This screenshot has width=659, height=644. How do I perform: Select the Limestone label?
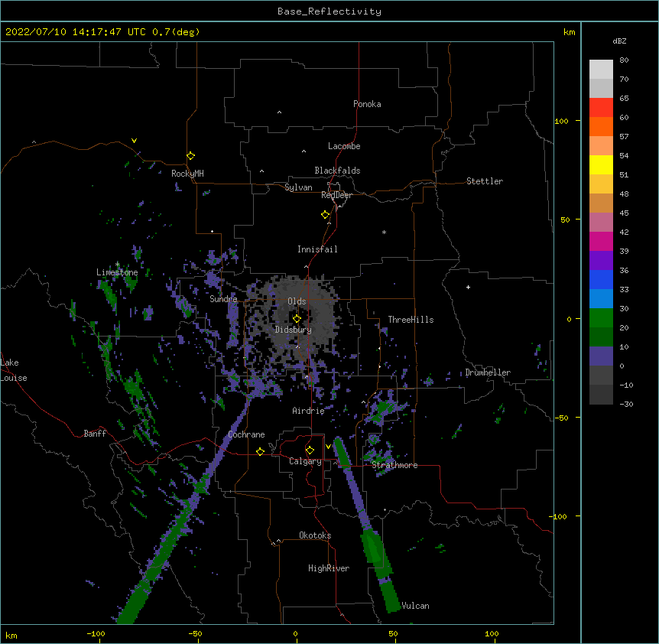coord(117,272)
